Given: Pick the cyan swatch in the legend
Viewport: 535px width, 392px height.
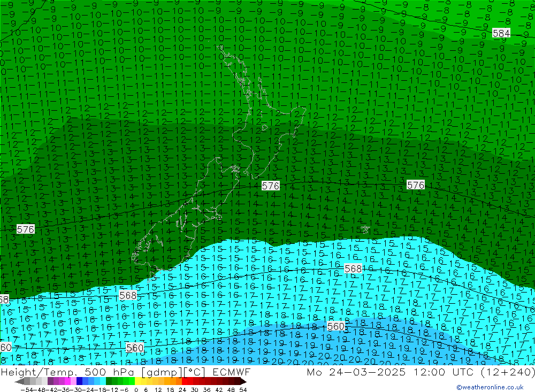Looking at the screenshot, I should tap(103, 381).
